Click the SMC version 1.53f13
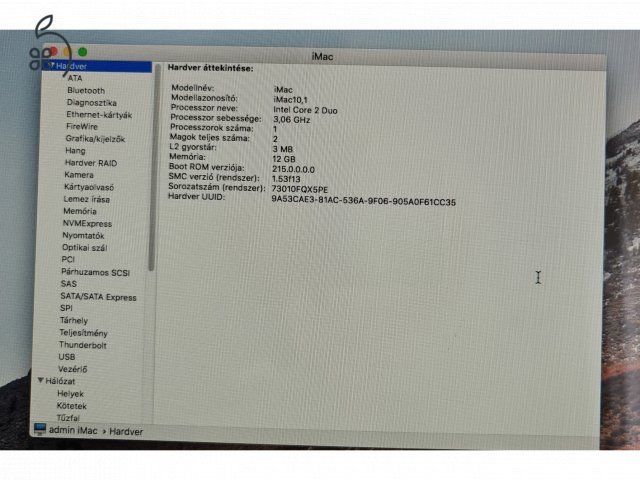 coord(286,179)
